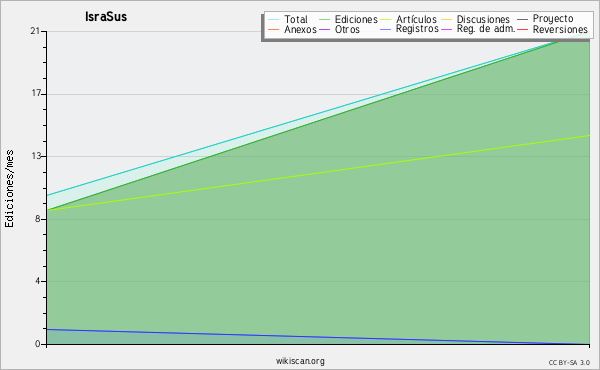Click the CC BY-SA 3.0 license text
The image size is (600, 370).
(x=569, y=362)
